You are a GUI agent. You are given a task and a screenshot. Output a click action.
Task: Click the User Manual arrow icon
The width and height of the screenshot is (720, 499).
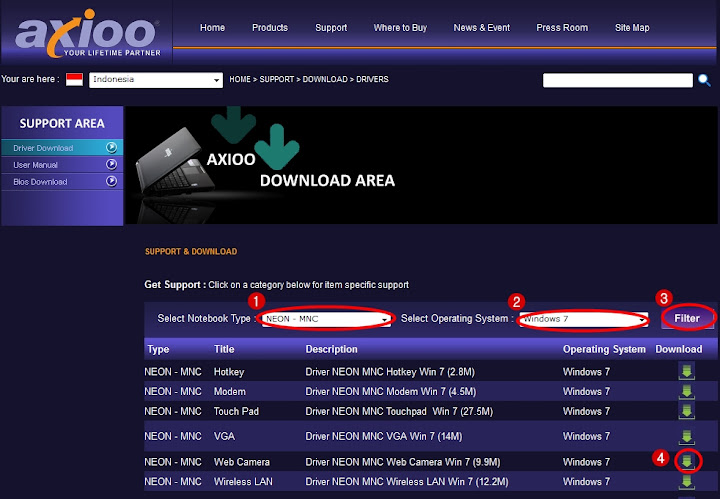111,164
